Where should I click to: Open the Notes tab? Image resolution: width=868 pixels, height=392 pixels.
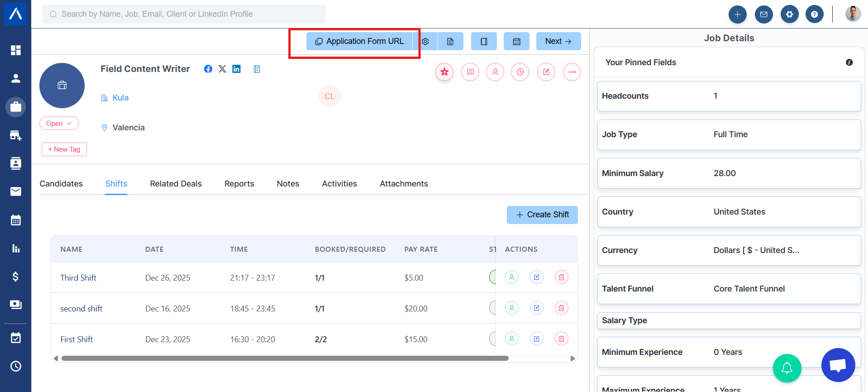288,184
